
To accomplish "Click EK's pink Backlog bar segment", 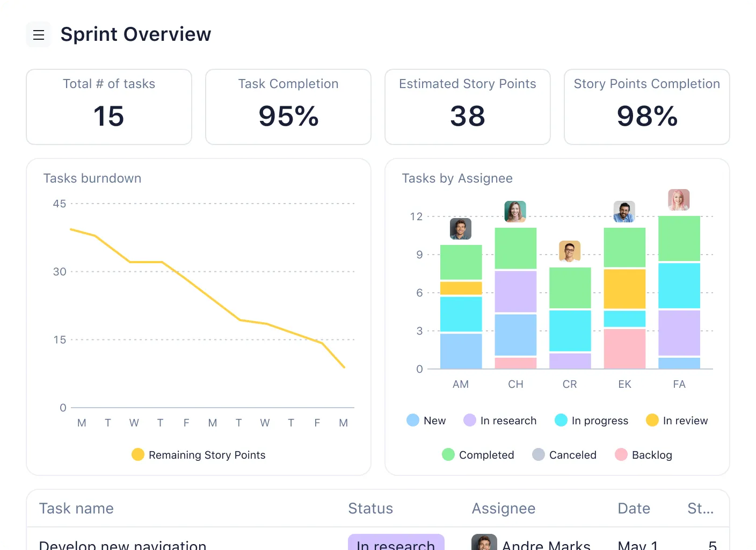I will (624, 349).
